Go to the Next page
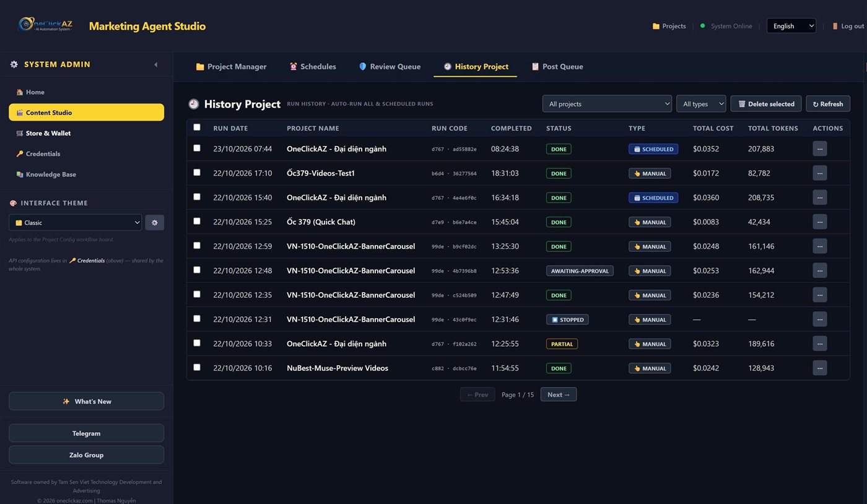 559,394
